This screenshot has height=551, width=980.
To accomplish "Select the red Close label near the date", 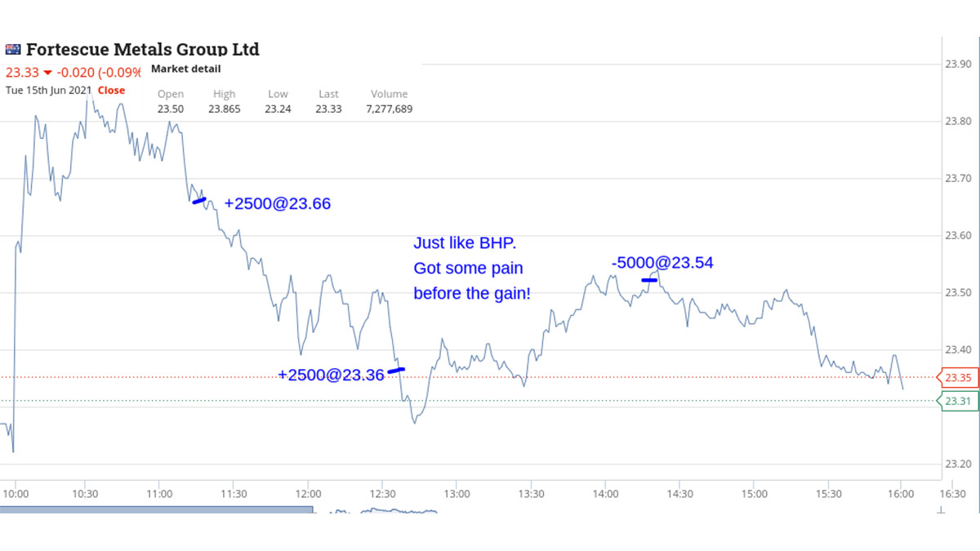I will (112, 91).
